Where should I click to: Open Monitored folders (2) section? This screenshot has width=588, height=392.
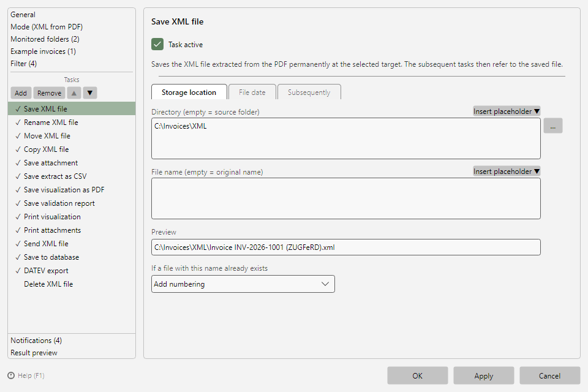pos(45,39)
